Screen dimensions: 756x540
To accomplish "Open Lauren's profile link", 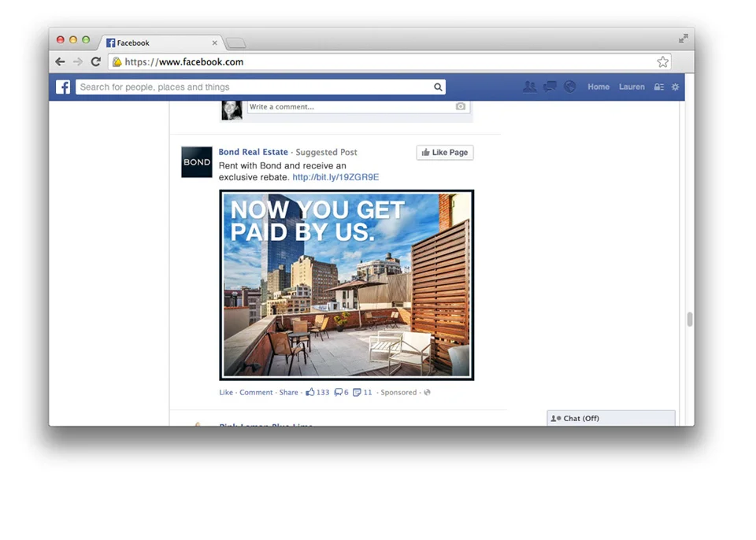I will coord(632,87).
